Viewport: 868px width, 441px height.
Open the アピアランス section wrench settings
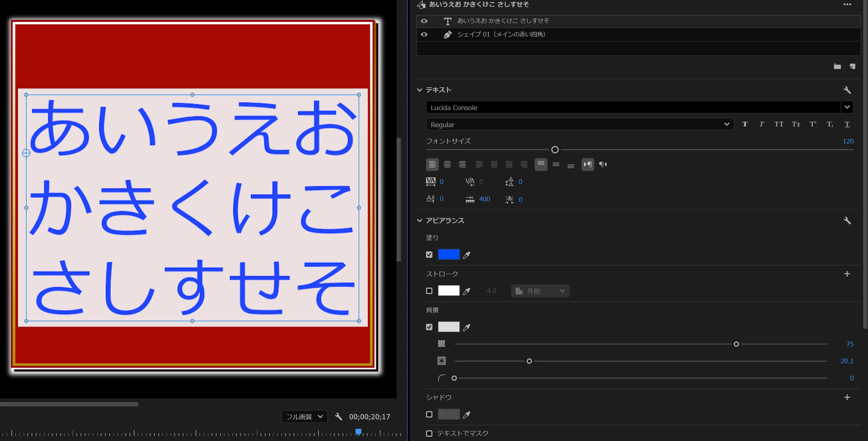coord(847,220)
